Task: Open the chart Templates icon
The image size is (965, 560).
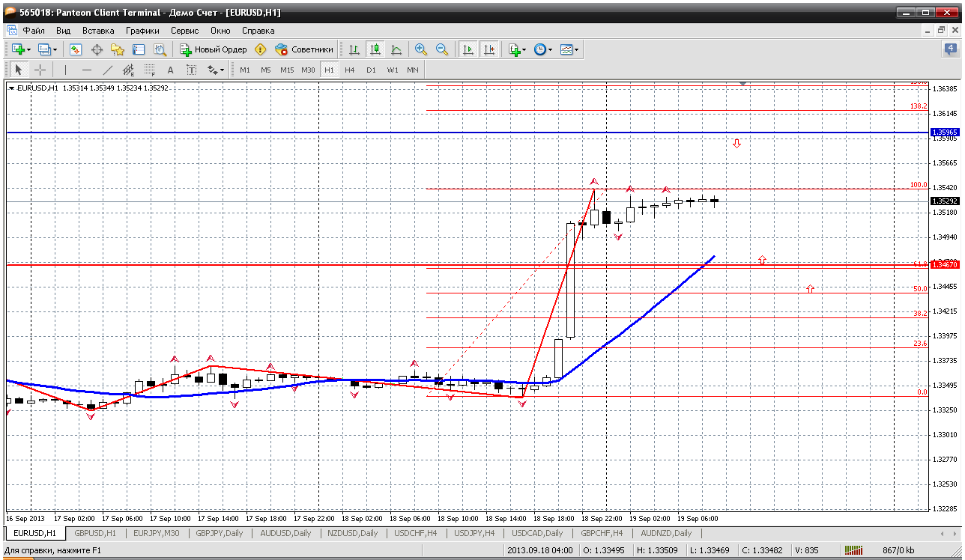Action: (566, 49)
